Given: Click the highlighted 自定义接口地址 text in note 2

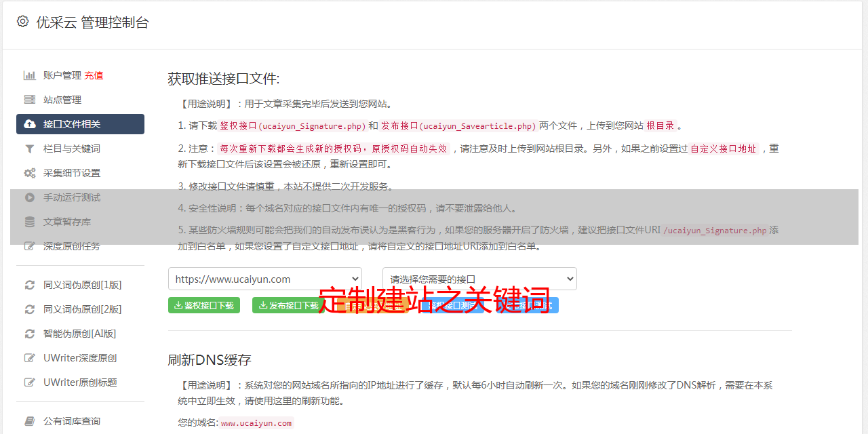Looking at the screenshot, I should 724,149.
